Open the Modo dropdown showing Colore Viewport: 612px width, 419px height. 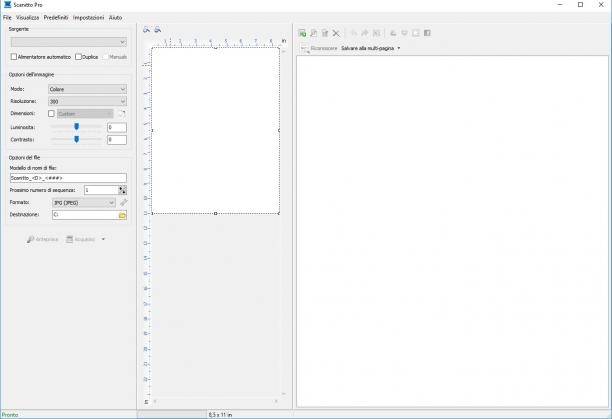[x=87, y=89]
